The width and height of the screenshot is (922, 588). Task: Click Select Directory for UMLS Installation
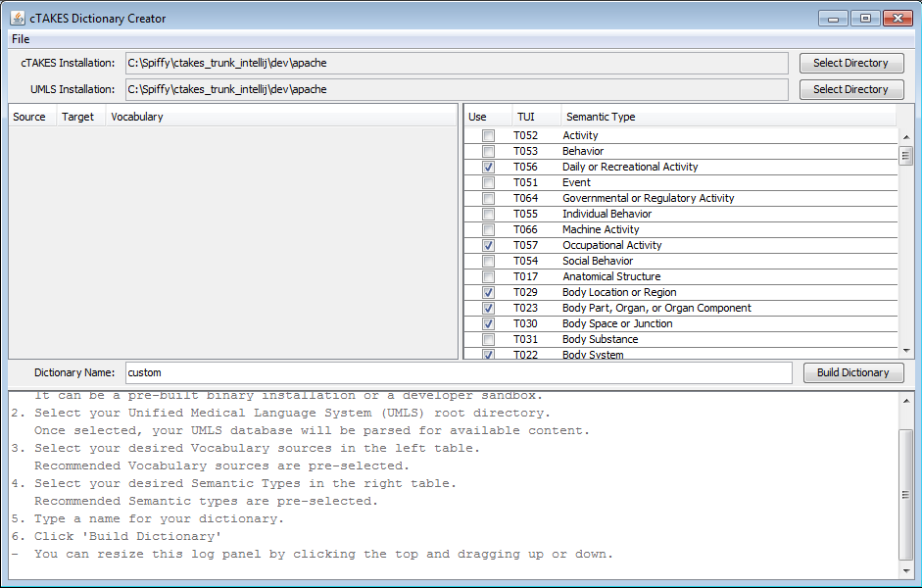(x=850, y=89)
